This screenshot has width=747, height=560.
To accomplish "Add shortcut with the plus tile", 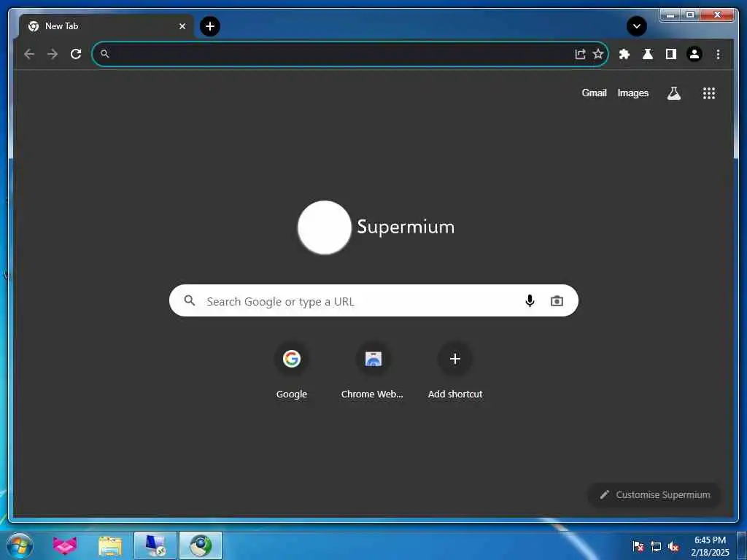I will pyautogui.click(x=455, y=371).
